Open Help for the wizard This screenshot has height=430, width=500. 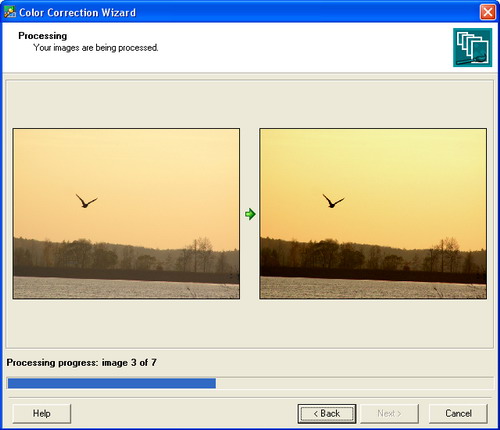click(42, 414)
